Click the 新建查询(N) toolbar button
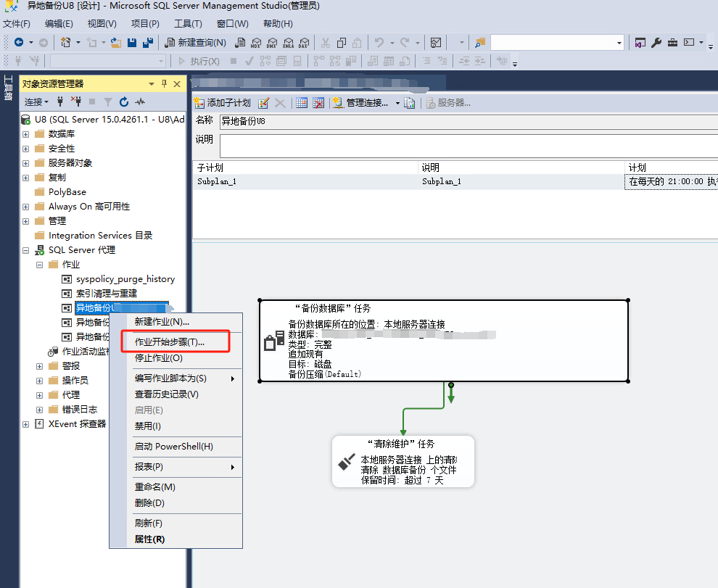This screenshot has height=588, width=718. point(196,43)
